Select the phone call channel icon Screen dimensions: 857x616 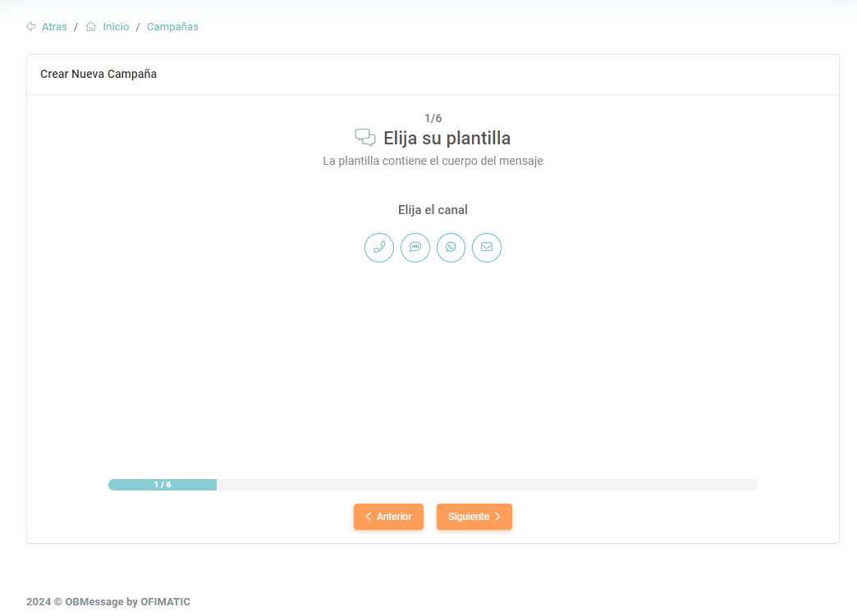379,247
